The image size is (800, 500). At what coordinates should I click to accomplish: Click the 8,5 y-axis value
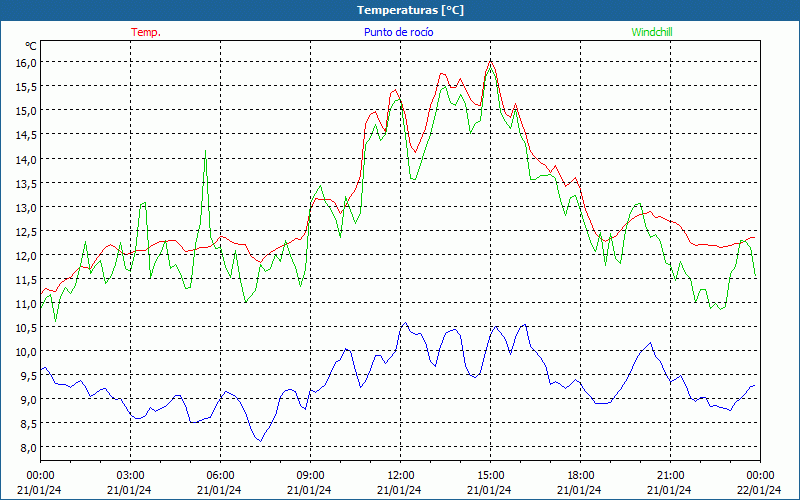pos(29,423)
